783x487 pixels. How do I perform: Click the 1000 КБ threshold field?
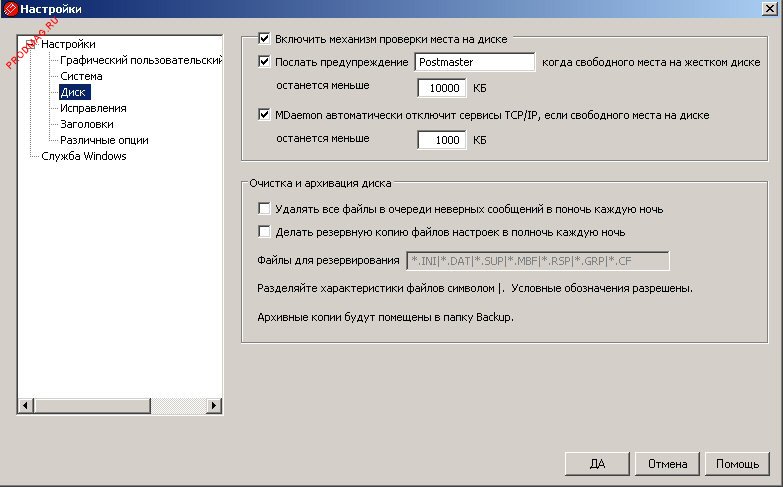click(x=440, y=141)
